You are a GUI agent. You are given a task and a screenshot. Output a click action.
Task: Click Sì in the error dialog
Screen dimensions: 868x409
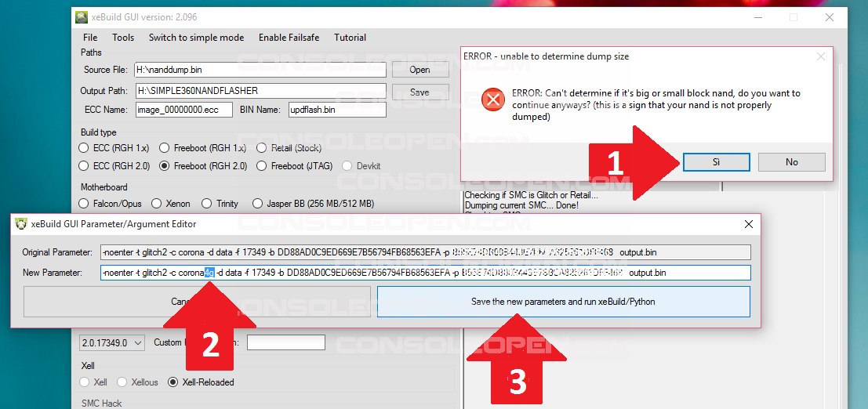point(717,162)
